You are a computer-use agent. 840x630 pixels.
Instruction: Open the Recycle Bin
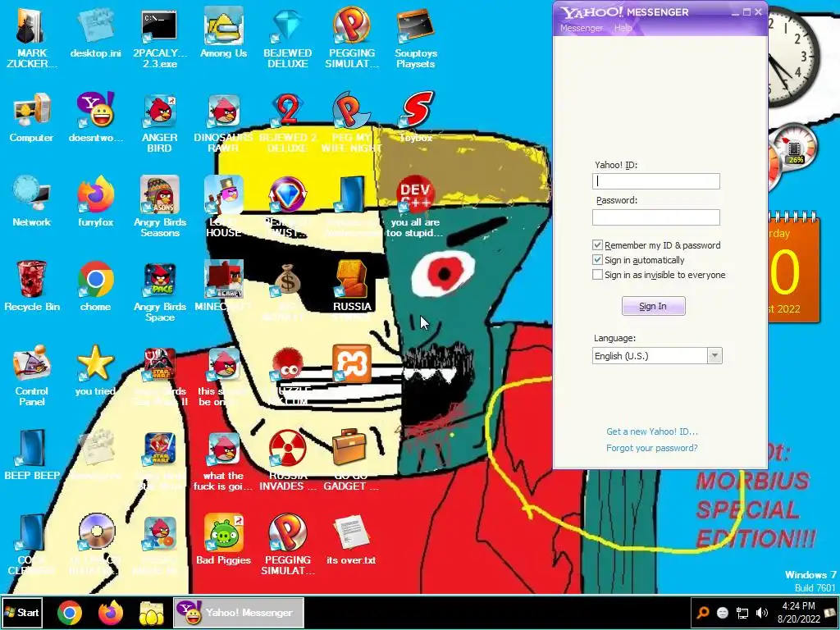click(32, 285)
